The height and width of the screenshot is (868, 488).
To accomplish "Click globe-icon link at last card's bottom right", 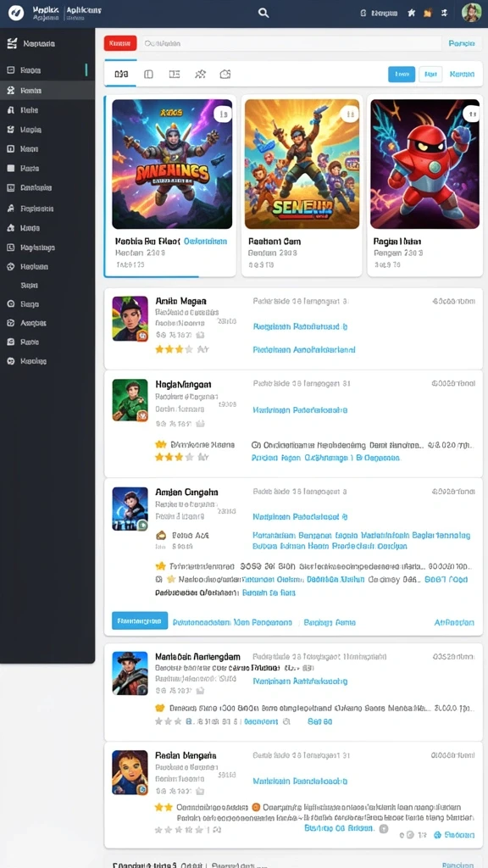I will (x=455, y=834).
